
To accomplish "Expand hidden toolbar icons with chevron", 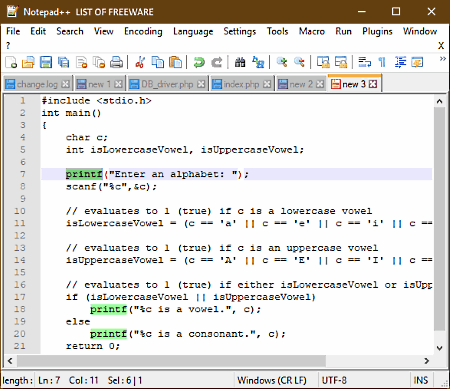I will pos(442,59).
